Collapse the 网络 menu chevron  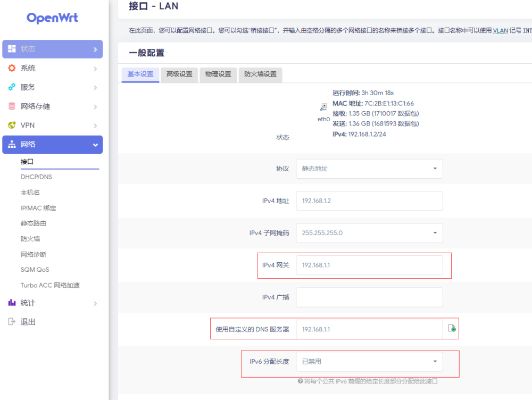95,145
